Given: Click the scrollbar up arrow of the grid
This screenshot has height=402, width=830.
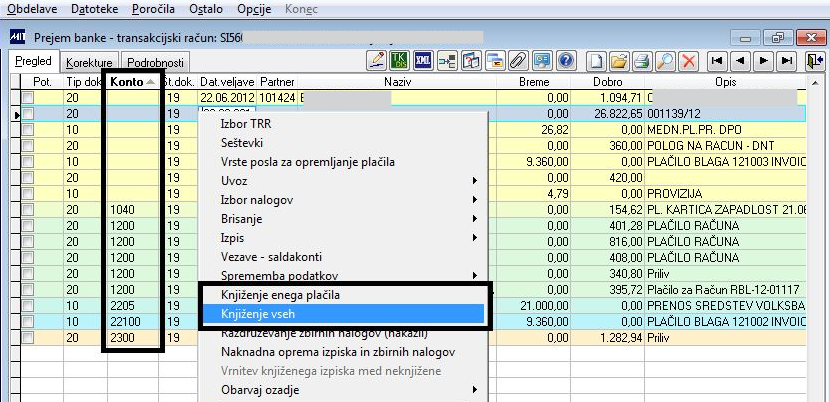Looking at the screenshot, I should click(x=814, y=82).
